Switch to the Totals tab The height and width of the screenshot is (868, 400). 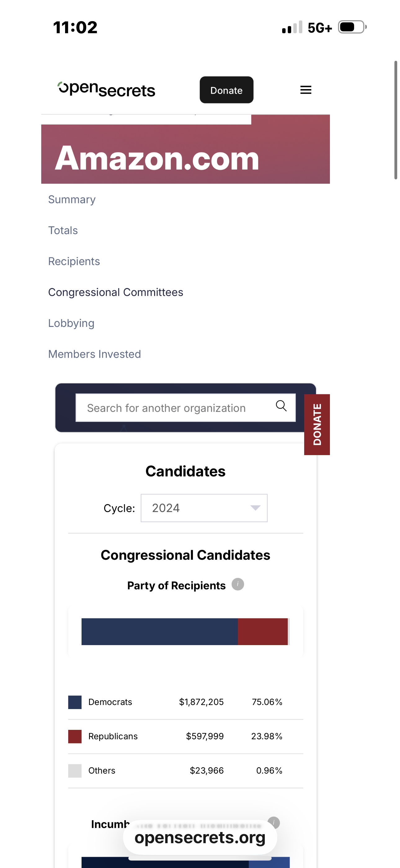pos(63,230)
